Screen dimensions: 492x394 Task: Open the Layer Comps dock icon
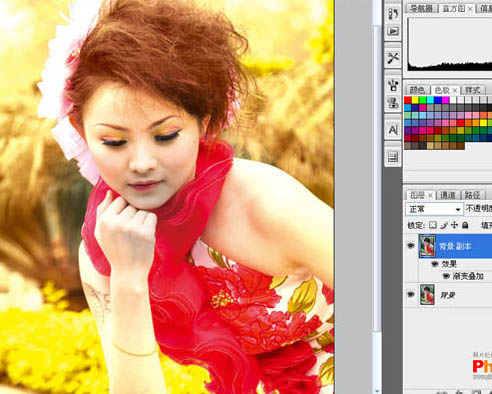click(x=393, y=156)
